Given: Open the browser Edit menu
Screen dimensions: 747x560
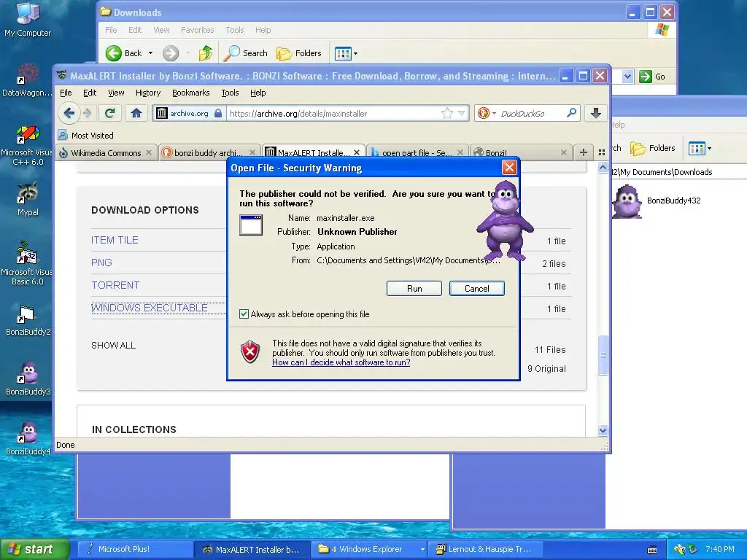Looking at the screenshot, I should click(90, 93).
